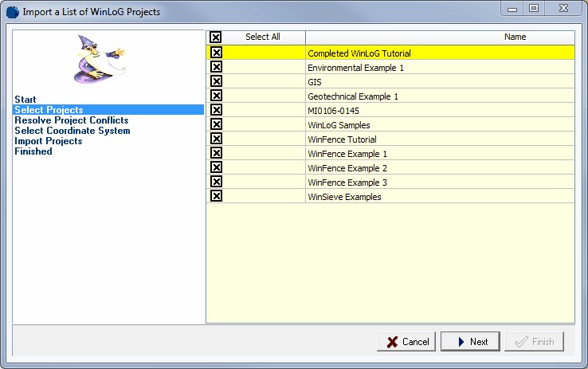This screenshot has width=588, height=369.
Task: Disable WinSieve Examples checkbox
Action: (216, 196)
